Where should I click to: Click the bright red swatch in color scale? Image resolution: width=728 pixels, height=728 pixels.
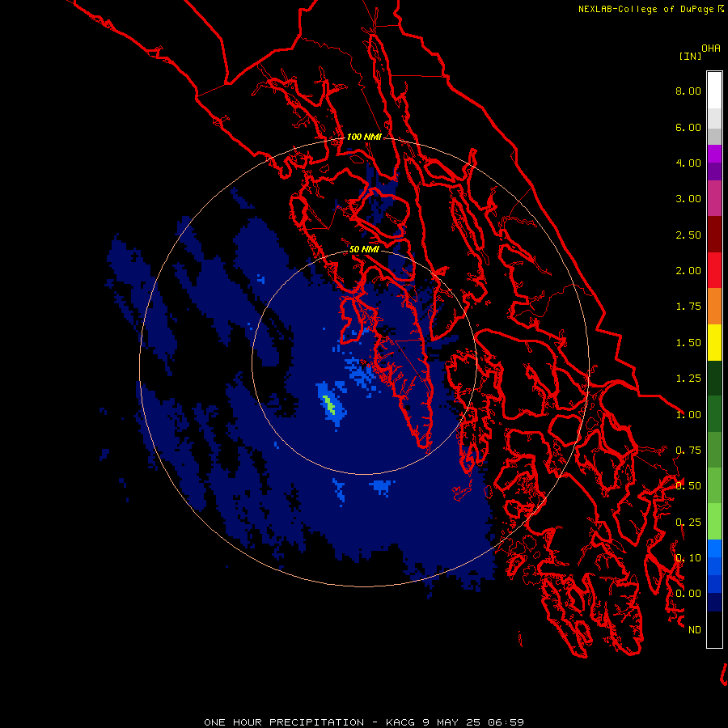click(x=714, y=270)
